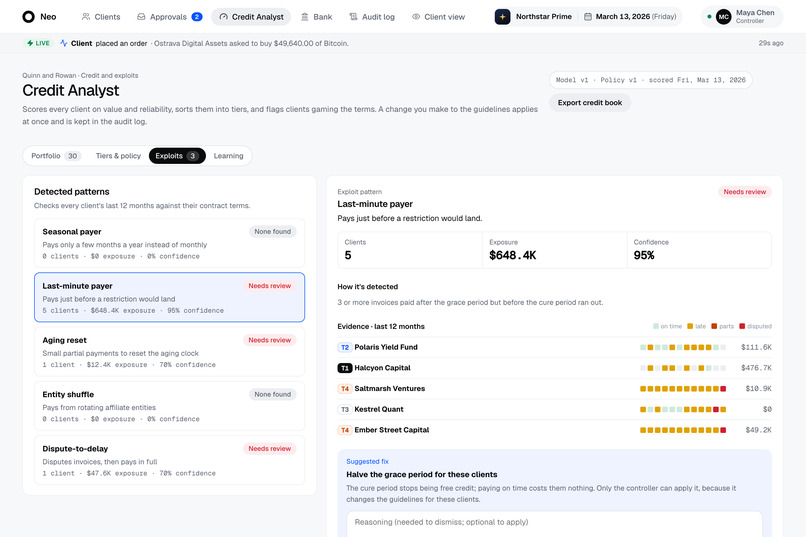The width and height of the screenshot is (806, 537).
Task: Click the Confidence 95% stat
Action: click(699, 250)
